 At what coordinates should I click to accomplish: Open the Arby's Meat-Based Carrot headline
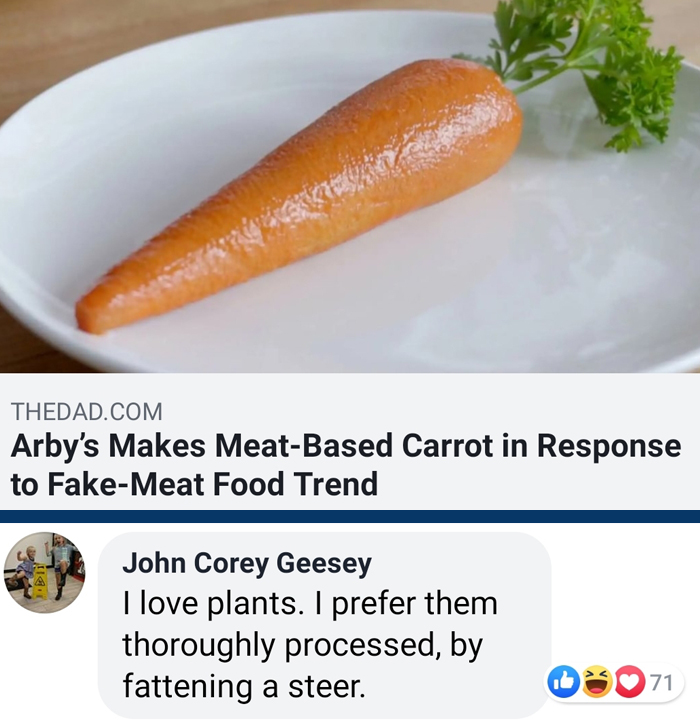point(346,465)
